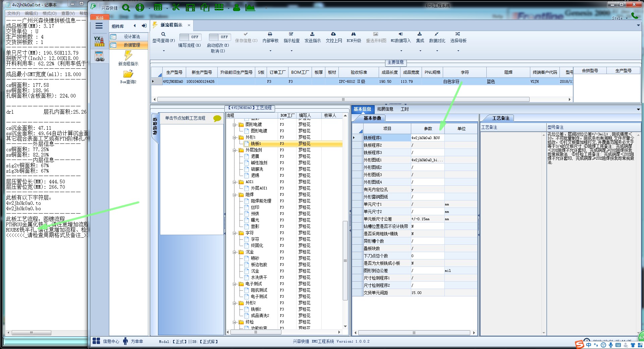Switch to the 工时 tab
The width and height of the screenshot is (644, 349).
click(x=405, y=109)
